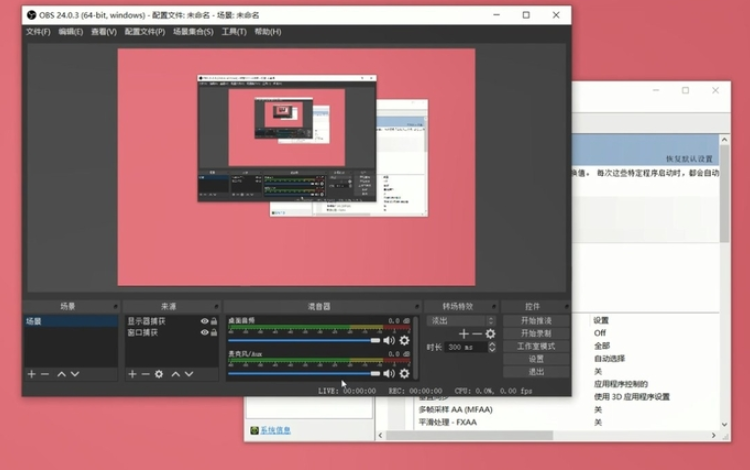Open transition properties gear icon
Viewport: 750px width, 470px height.
pyautogui.click(x=490, y=334)
